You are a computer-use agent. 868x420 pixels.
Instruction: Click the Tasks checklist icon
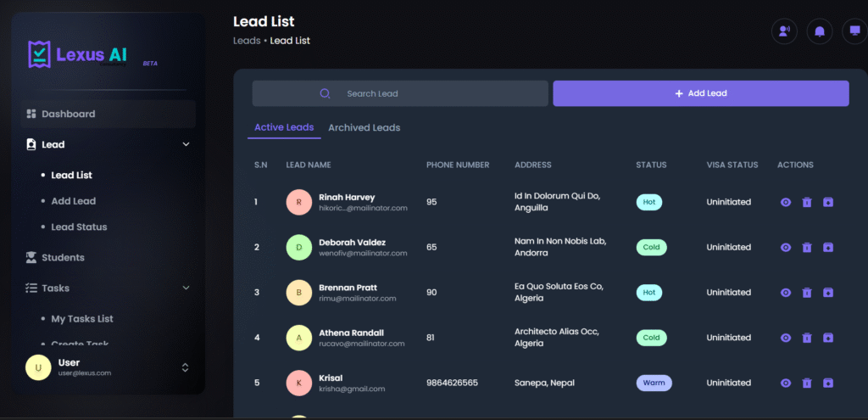(x=31, y=288)
